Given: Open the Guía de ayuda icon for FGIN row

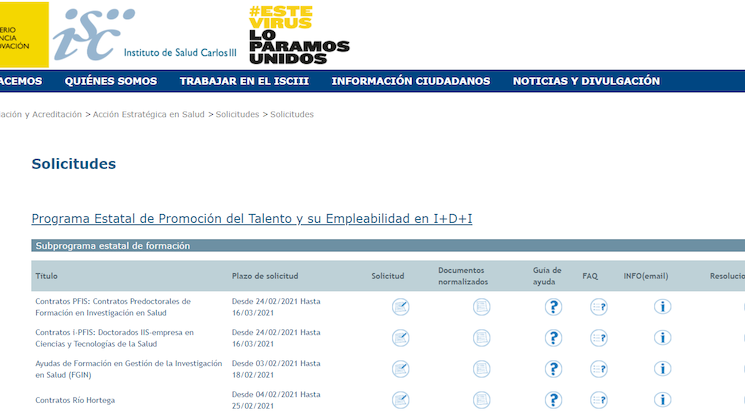Looking at the screenshot, I should pos(553,369).
